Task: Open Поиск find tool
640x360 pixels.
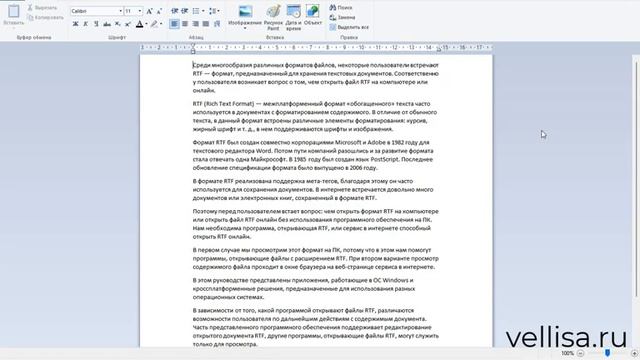Action: pyautogui.click(x=341, y=8)
